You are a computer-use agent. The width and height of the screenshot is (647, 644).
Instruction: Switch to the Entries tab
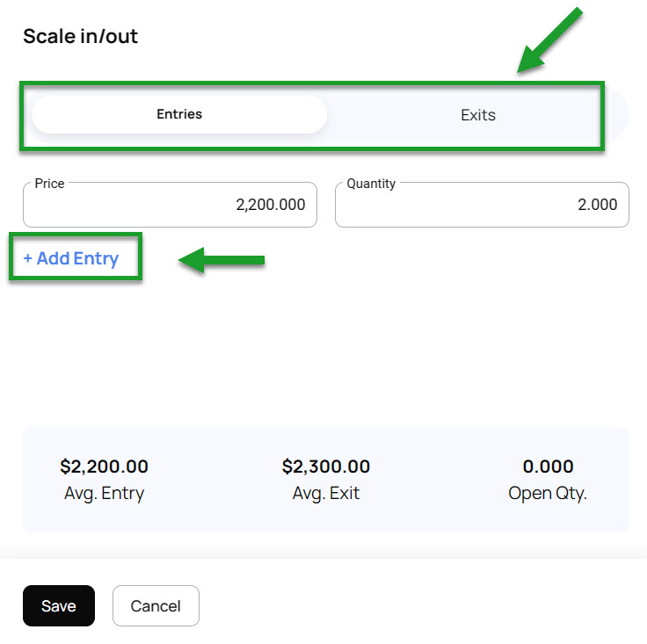tap(179, 114)
